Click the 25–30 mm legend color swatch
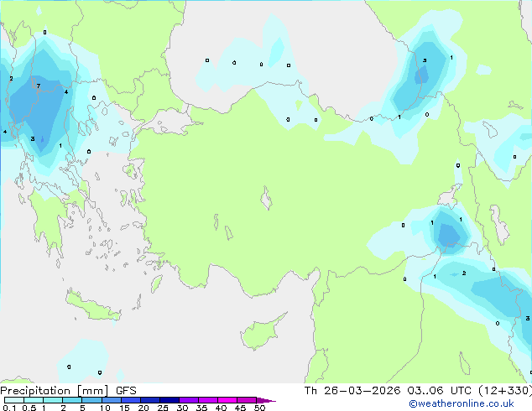 [x=170, y=400]
